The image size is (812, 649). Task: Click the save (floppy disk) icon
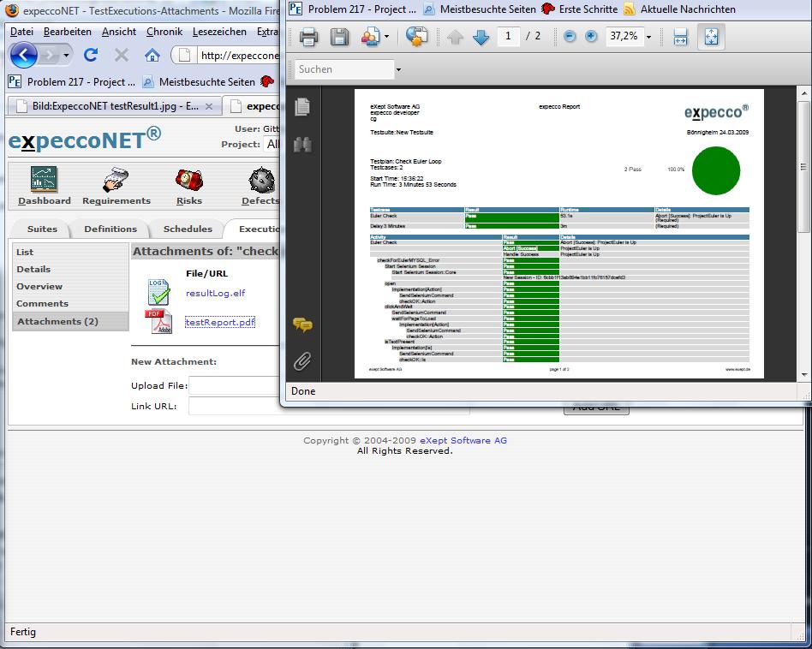[x=340, y=37]
